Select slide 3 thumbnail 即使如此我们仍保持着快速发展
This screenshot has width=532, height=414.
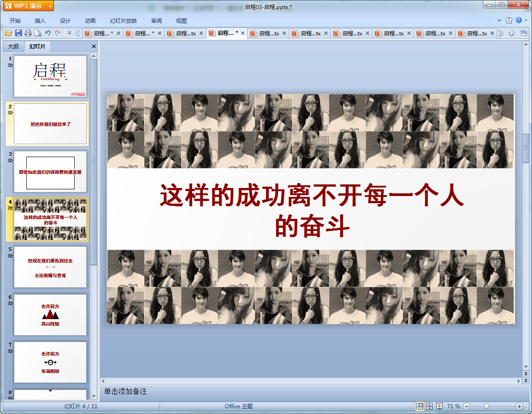click(50, 172)
